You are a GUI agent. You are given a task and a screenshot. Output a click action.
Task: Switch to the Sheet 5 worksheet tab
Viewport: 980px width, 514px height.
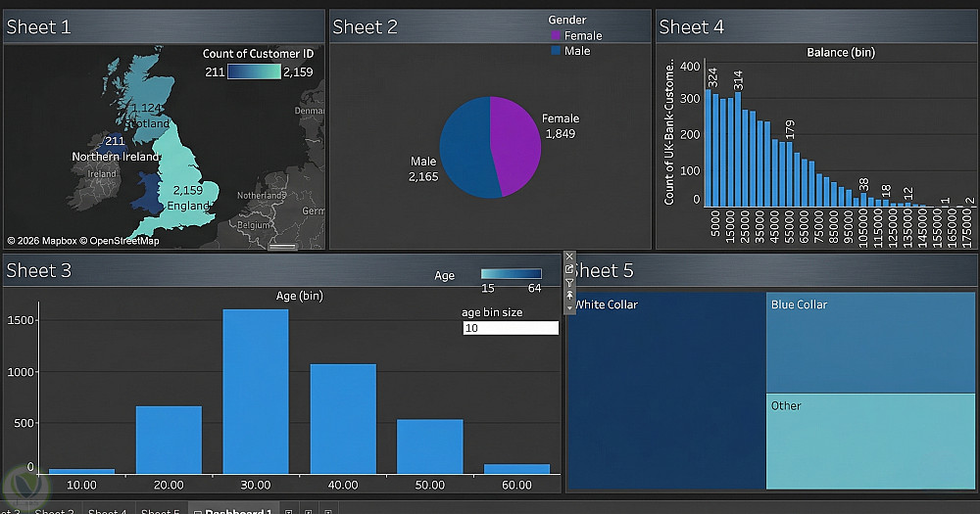(160, 510)
